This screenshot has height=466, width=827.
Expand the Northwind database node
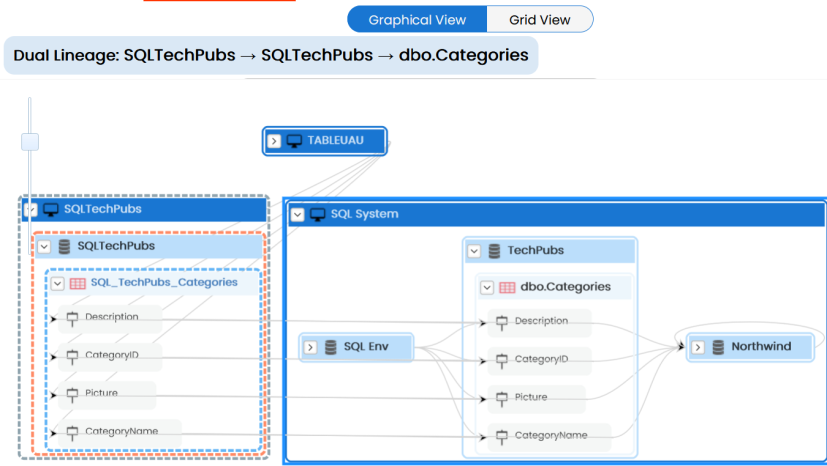click(698, 347)
